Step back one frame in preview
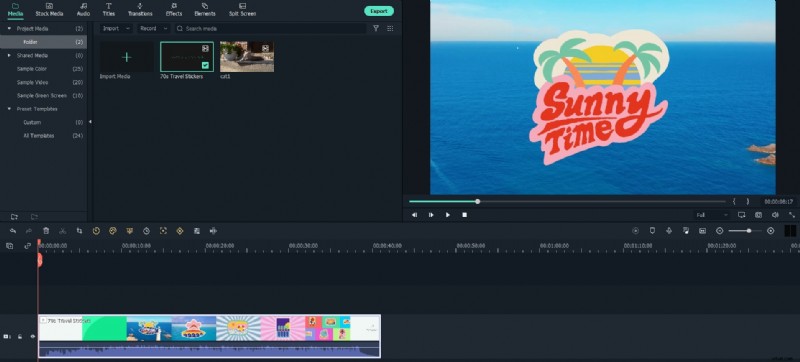Viewport: 800px width, 362px height. coord(414,215)
